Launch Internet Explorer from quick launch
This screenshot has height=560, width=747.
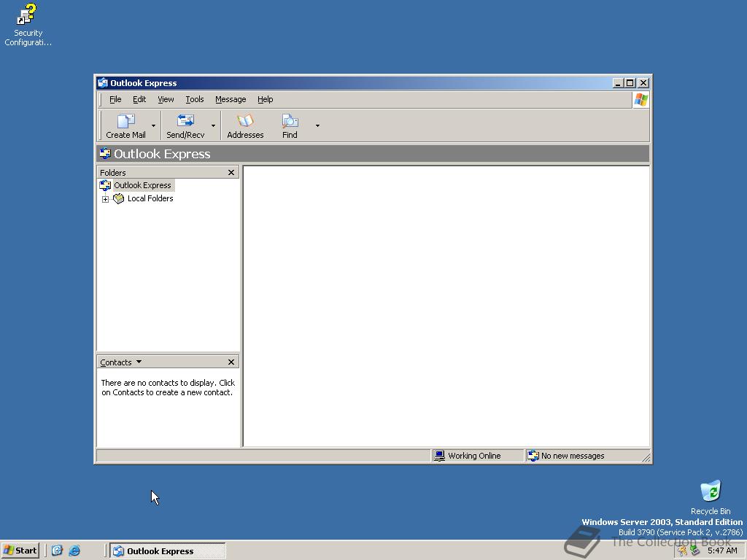[74, 551]
